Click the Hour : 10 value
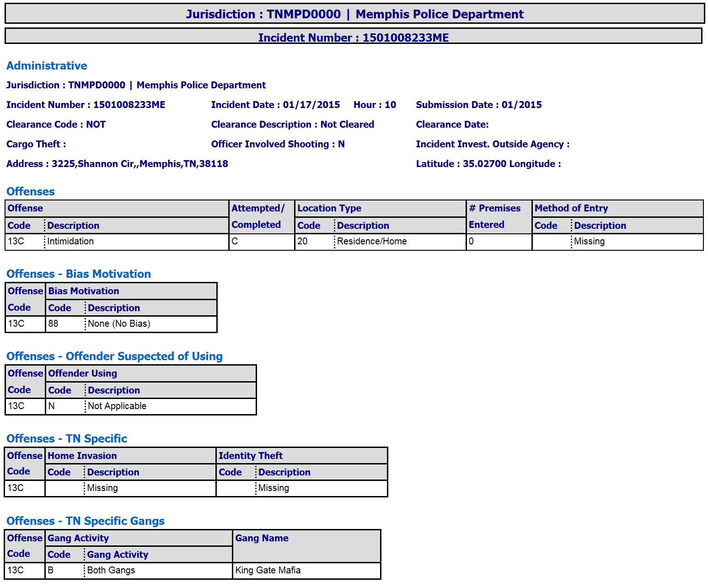Image resolution: width=708 pixels, height=588 pixels. [x=375, y=105]
